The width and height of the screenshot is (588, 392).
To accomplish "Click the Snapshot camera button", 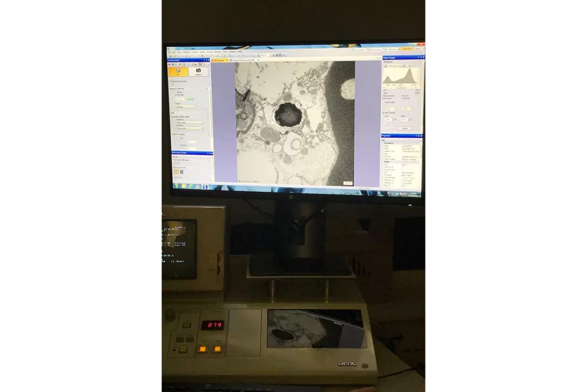I will (198, 71).
